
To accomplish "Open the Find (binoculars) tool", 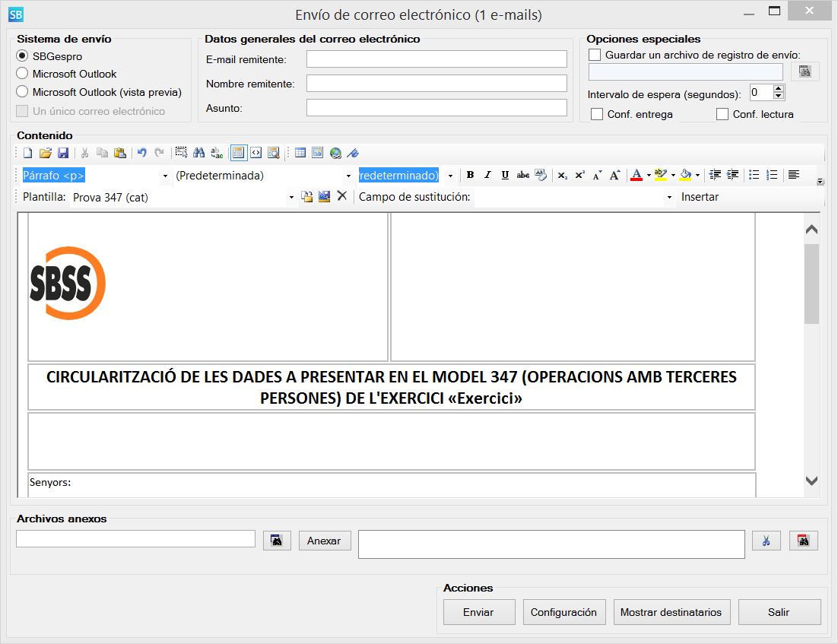I will click(199, 152).
